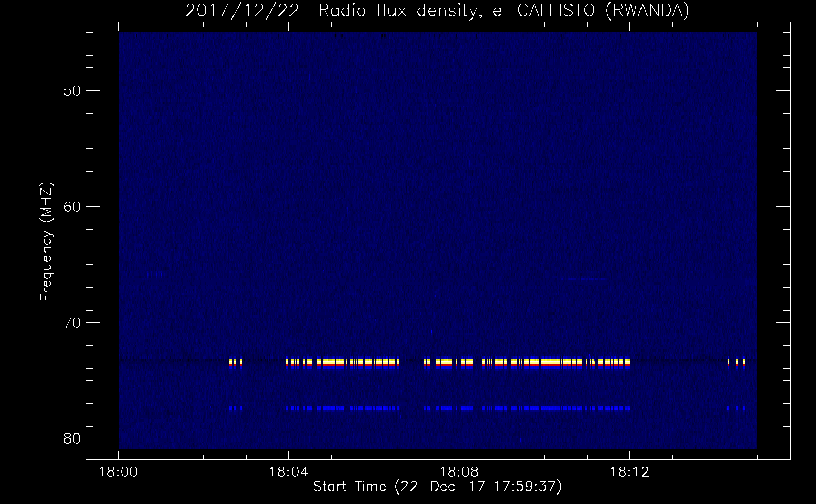The image size is (816, 504).
Task: Click the 18:04 time axis label
Action: [x=288, y=472]
